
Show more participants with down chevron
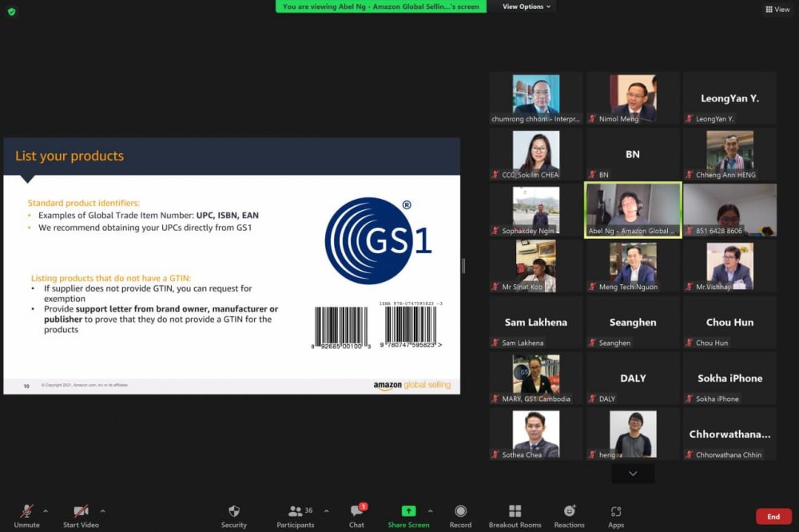(633, 474)
